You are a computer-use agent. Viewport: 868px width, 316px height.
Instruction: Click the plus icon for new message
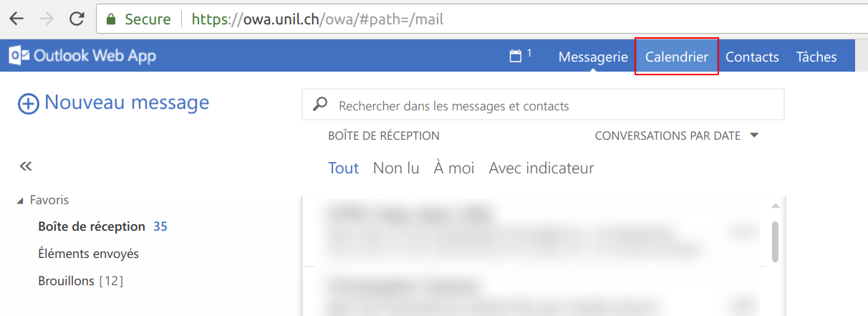click(28, 104)
